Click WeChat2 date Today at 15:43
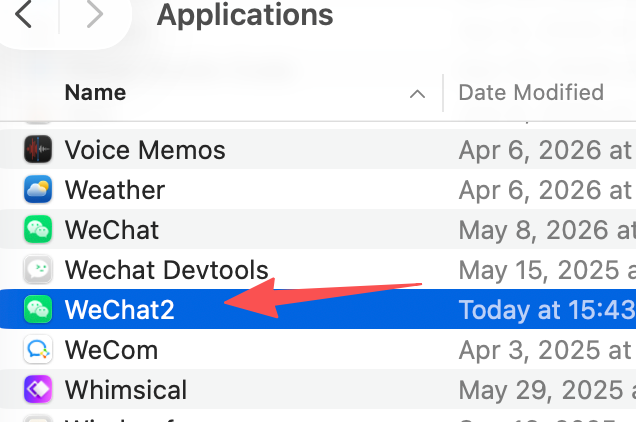The image size is (636, 422). pos(547,310)
